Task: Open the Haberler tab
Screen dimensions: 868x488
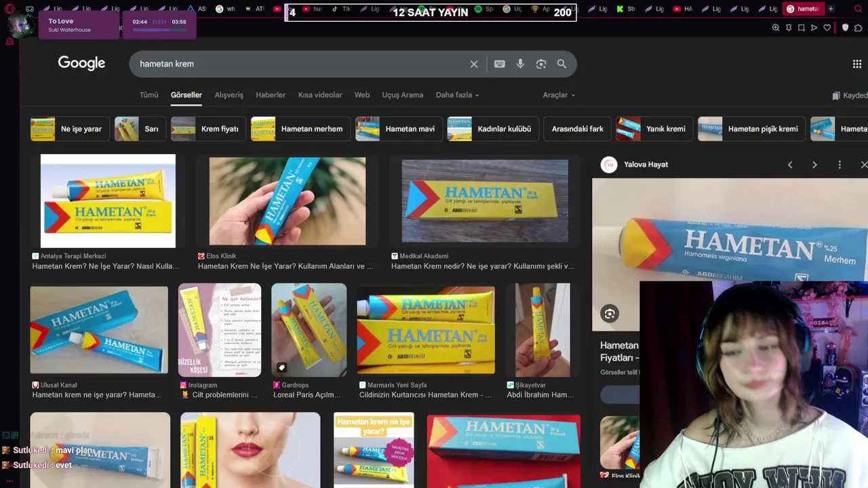Action: (x=271, y=95)
